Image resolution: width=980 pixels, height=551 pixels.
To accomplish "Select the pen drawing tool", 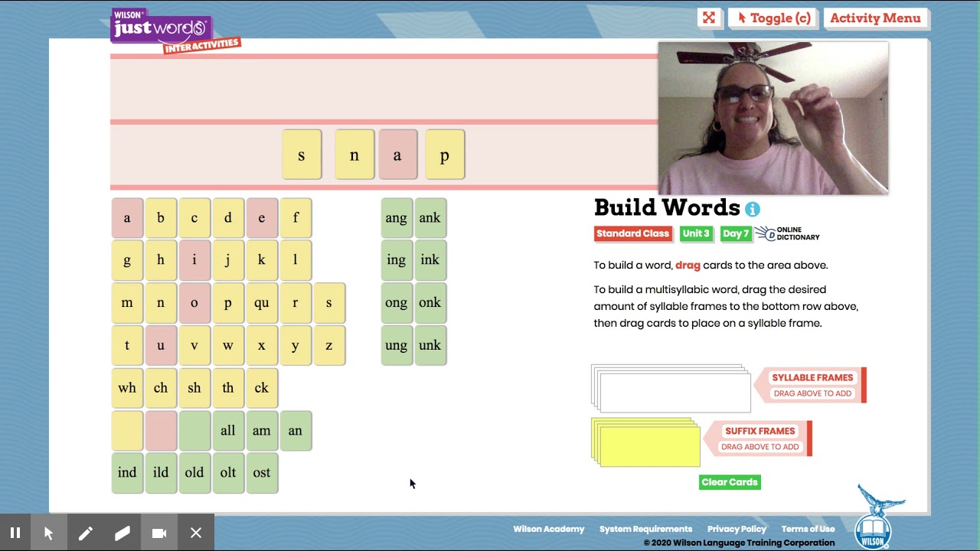I will (x=85, y=533).
